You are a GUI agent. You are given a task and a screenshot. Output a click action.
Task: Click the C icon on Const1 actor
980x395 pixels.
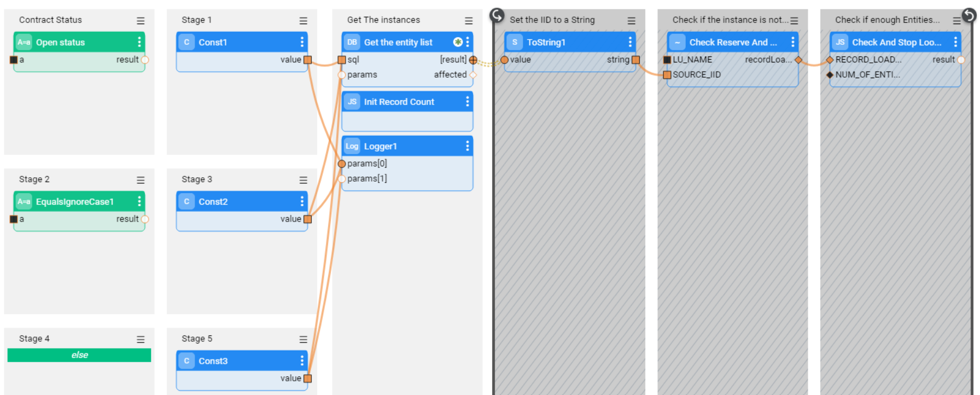pos(186,42)
